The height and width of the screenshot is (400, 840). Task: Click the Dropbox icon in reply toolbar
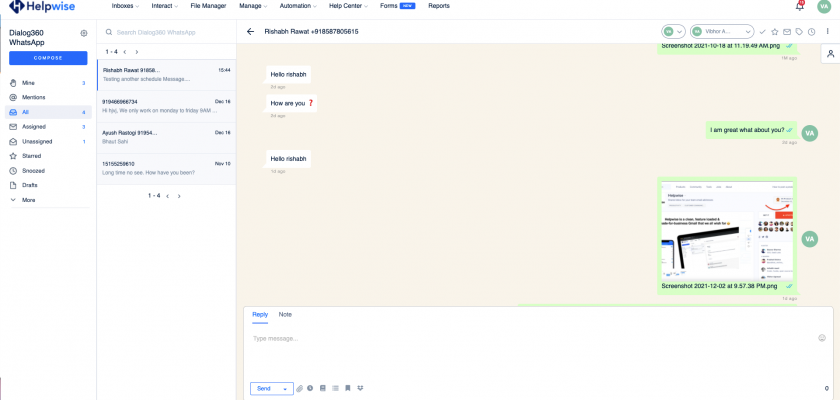coord(360,388)
